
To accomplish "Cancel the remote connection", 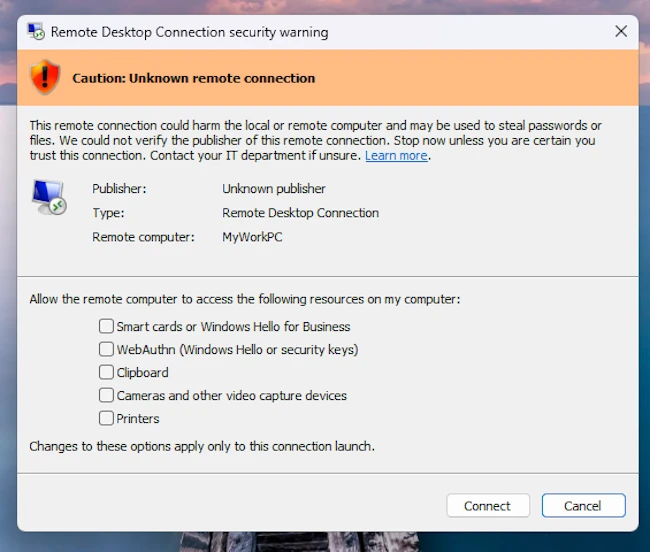I will (x=583, y=506).
